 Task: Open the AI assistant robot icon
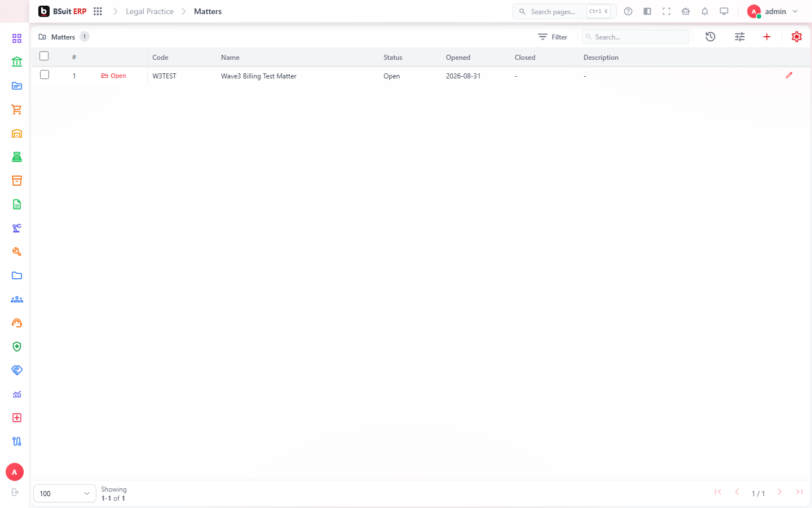coord(686,11)
